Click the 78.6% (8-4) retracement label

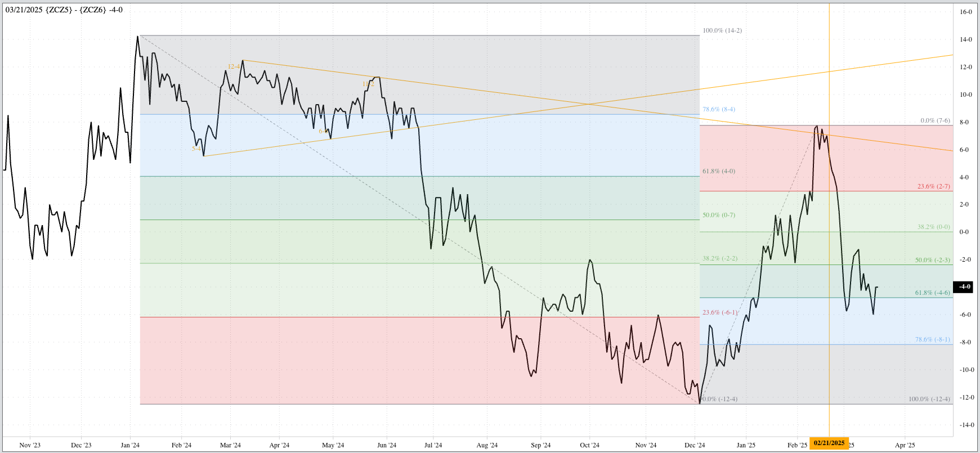[718, 109]
